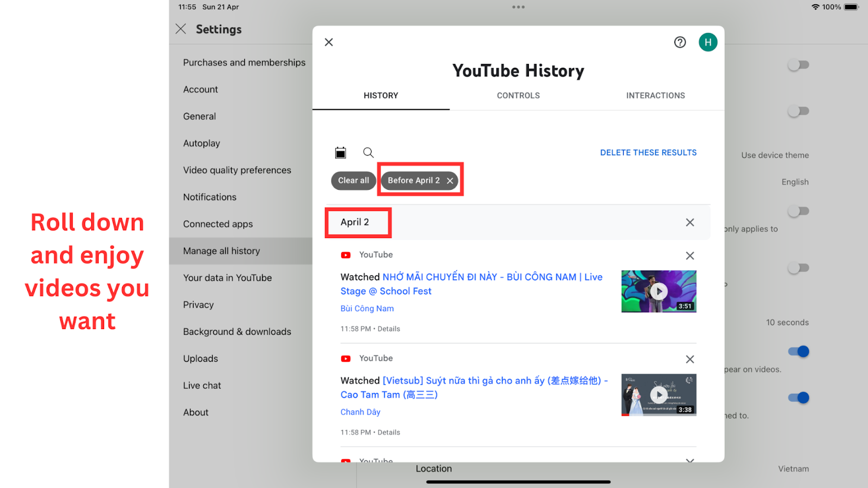Open the INTERACTIONS tab
Screen dimensions: 868x488
(655, 95)
